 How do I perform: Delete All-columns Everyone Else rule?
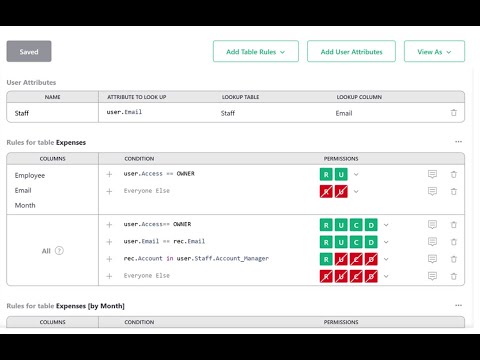454,276
